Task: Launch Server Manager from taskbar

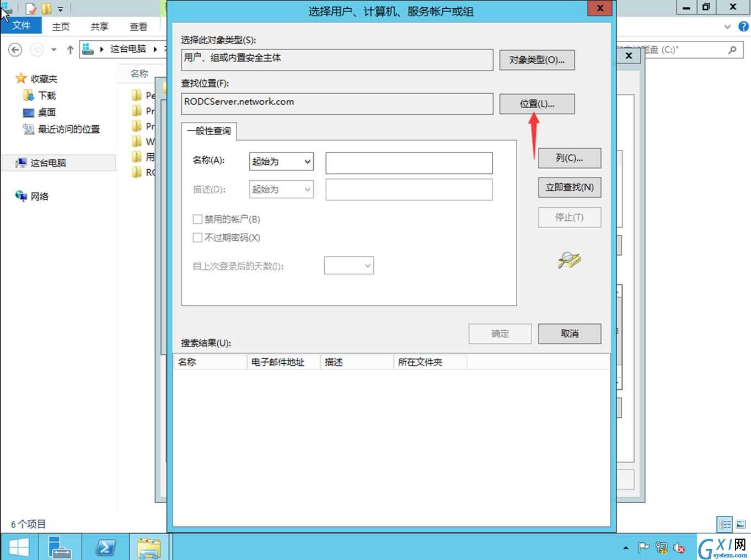Action: pyautogui.click(x=60, y=547)
